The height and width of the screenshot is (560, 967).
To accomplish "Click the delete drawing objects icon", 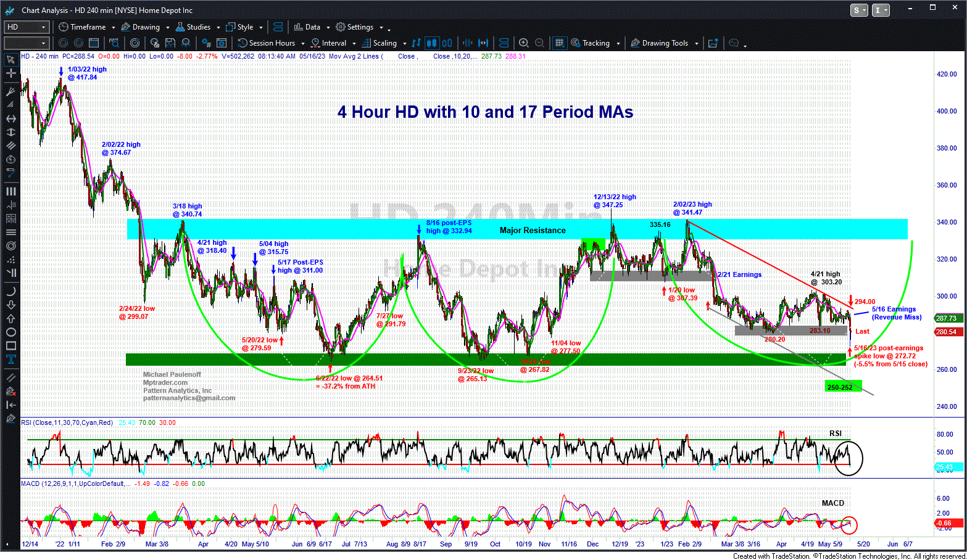I will pos(10,391).
